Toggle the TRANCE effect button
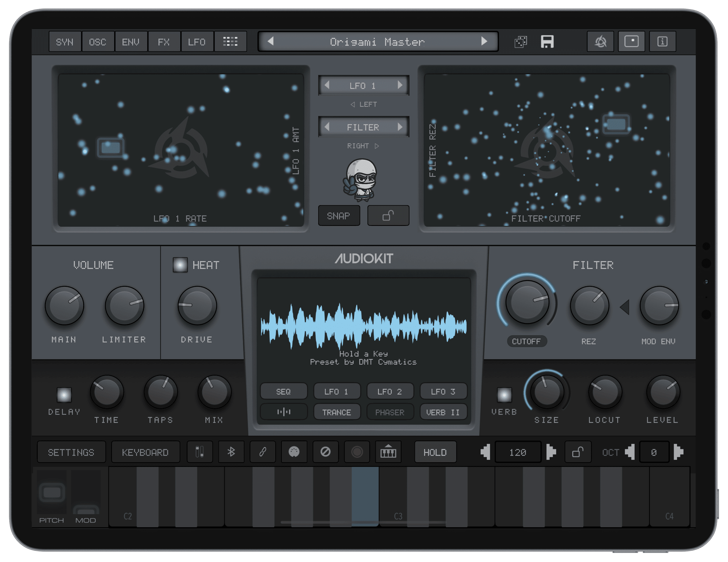 337,412
